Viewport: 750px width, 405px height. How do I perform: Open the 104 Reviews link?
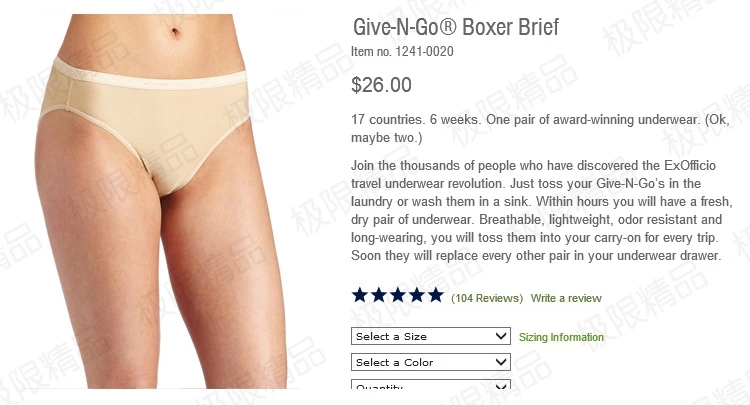tap(487, 298)
